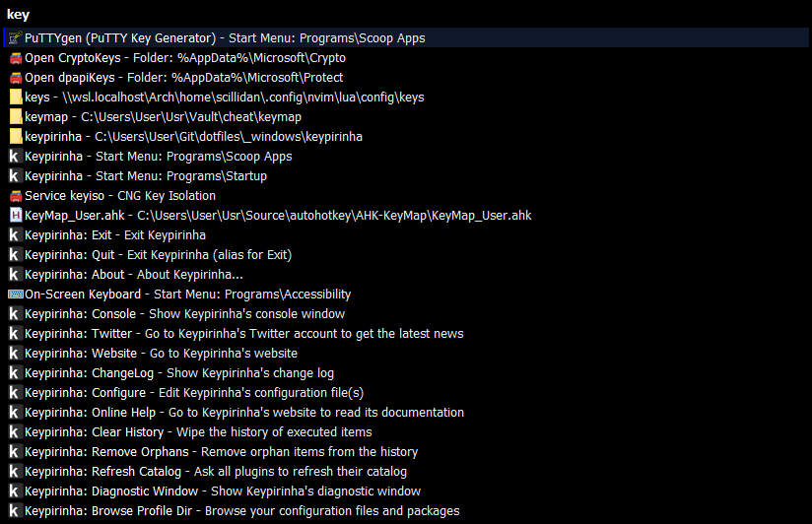Select Keypirinha: Twitter command

pyautogui.click(x=406, y=333)
